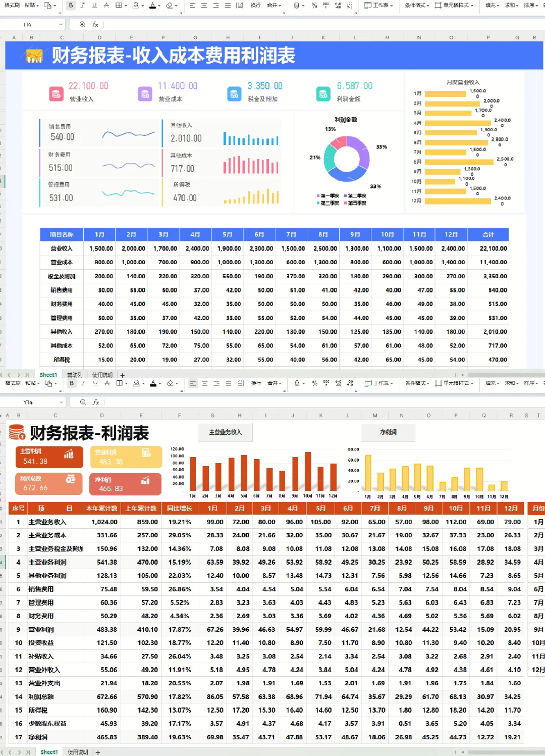Click the 净利润 chart button

click(388, 432)
